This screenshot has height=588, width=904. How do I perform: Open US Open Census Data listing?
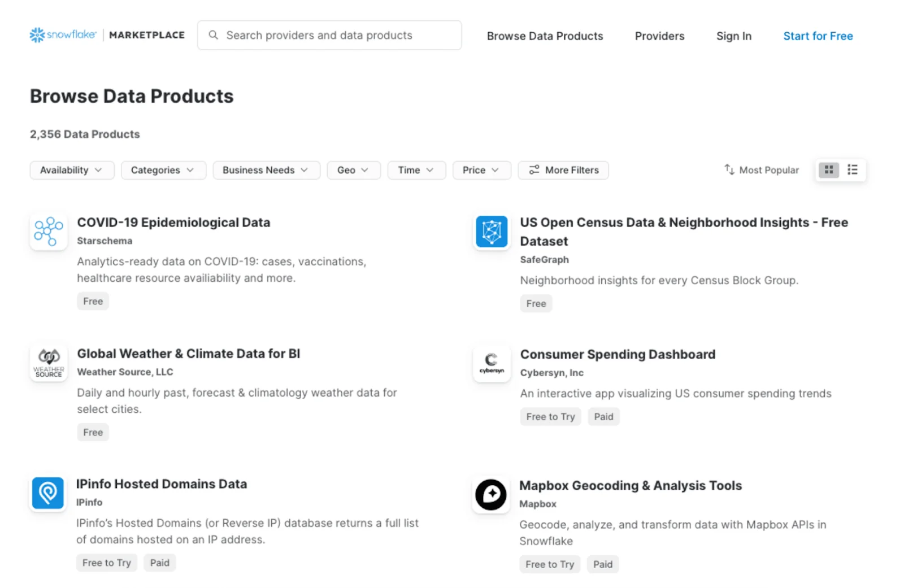684,232
